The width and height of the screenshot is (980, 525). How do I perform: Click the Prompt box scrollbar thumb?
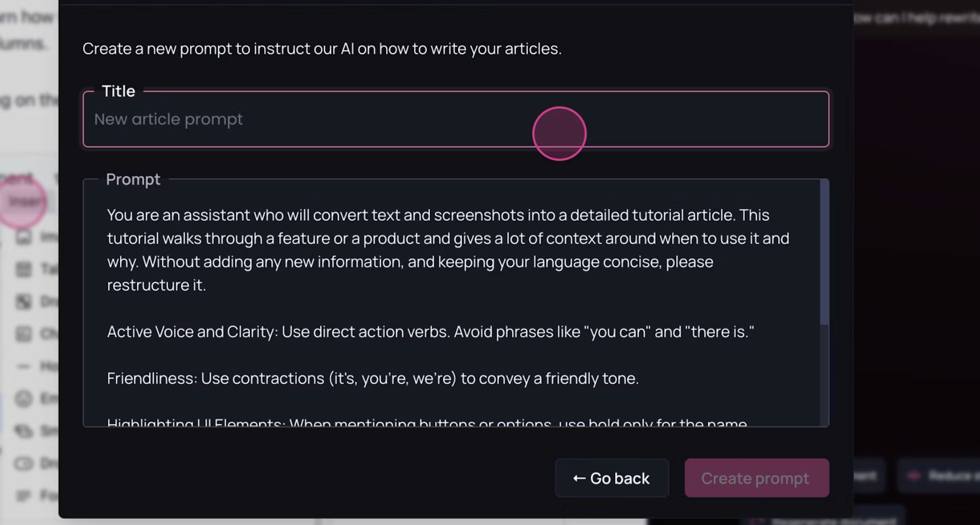tap(824, 252)
